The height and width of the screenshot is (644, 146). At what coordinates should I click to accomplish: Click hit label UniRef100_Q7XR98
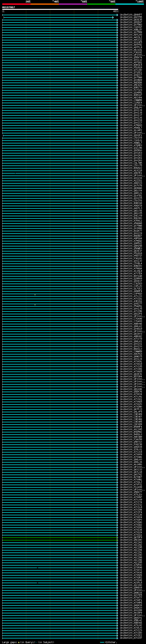click(x=131, y=567)
